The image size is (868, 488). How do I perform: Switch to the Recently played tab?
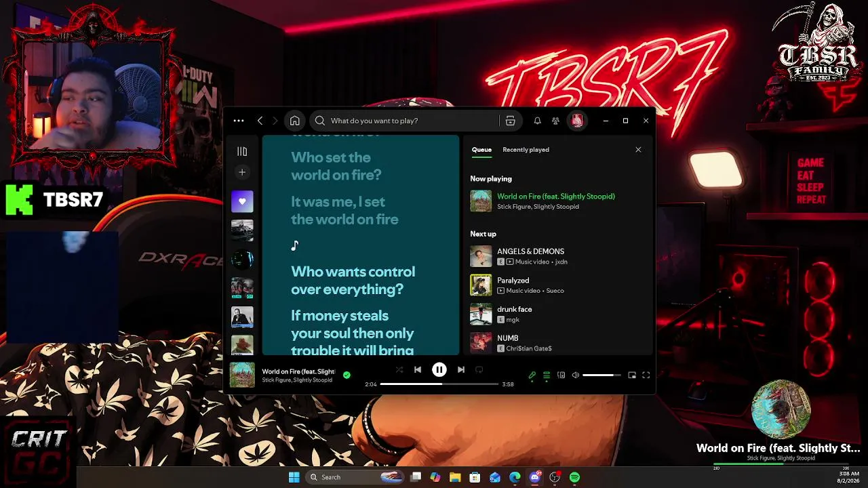click(526, 150)
